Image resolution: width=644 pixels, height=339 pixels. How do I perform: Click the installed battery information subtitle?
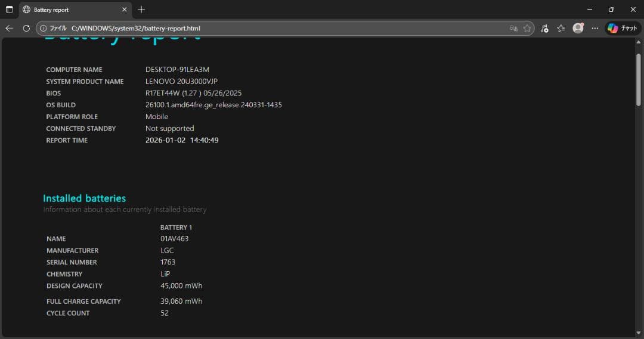pos(125,210)
